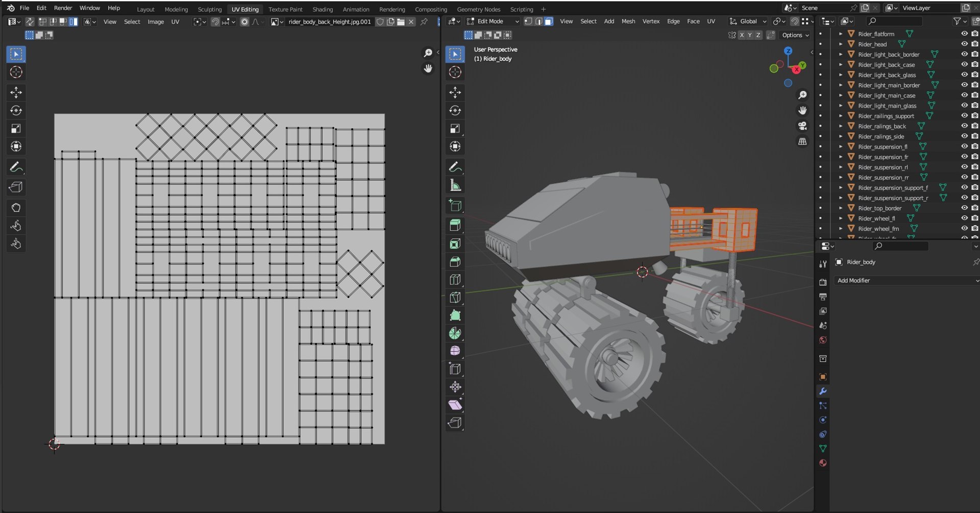Open the Global transform orientation dropdown
The height and width of the screenshot is (513, 980).
coord(748,21)
